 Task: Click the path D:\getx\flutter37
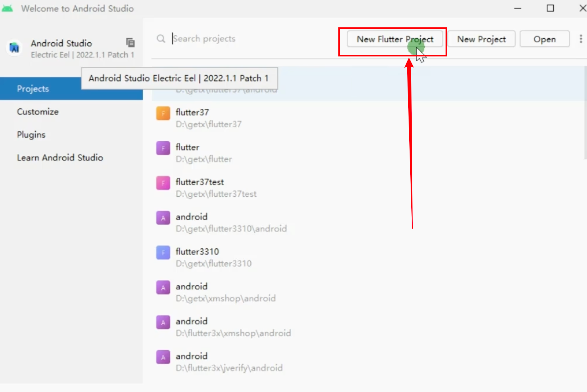[x=209, y=124]
